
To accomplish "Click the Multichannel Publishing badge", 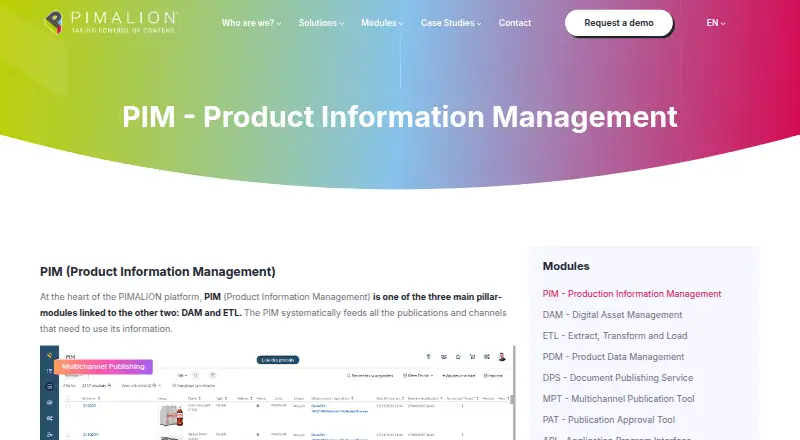I will point(103,366).
